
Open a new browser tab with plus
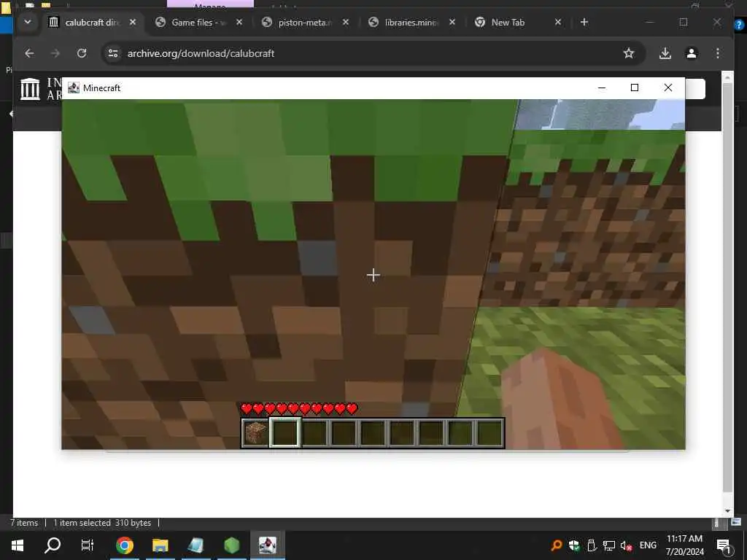coord(584,22)
